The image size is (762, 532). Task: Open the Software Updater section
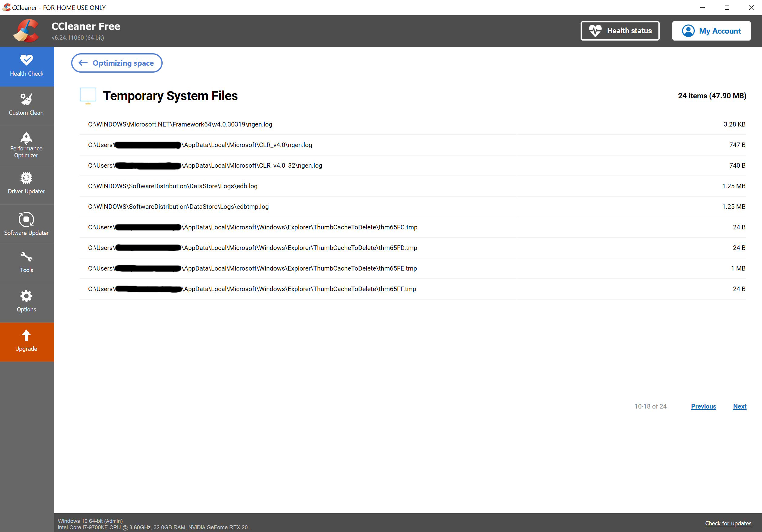[27, 224]
